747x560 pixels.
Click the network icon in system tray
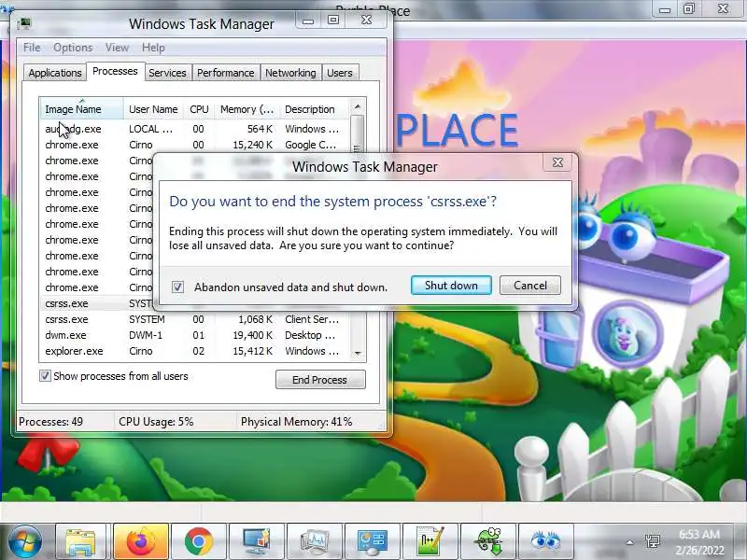pos(652,541)
